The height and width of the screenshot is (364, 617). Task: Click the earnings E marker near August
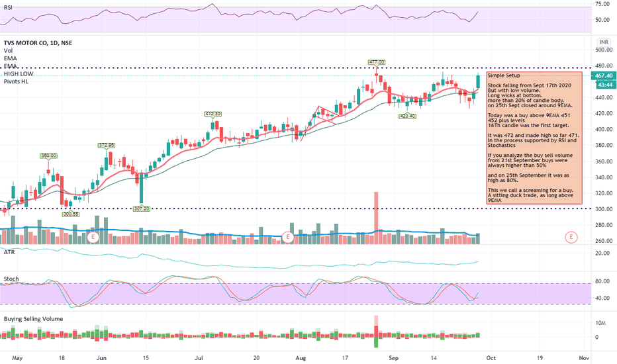tap(288, 237)
